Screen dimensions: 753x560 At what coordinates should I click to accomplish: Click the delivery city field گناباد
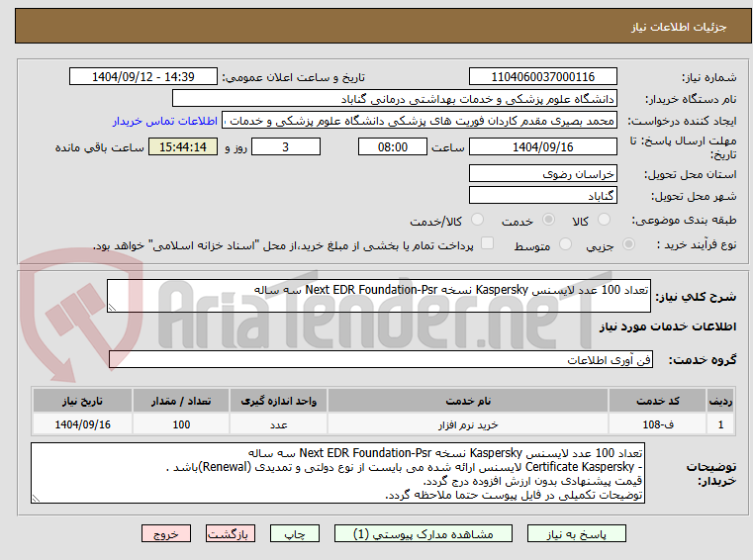point(542,196)
